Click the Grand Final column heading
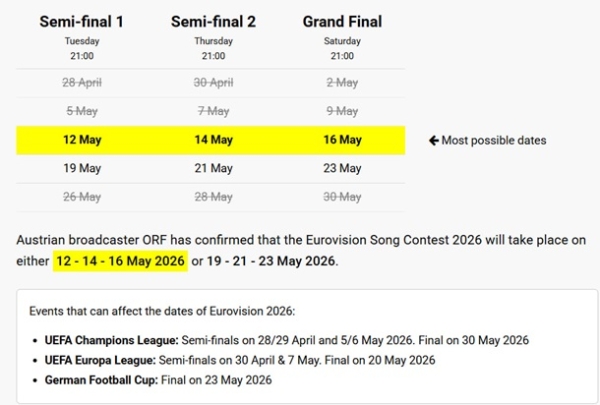Image resolution: width=600 pixels, height=405 pixels. [343, 20]
